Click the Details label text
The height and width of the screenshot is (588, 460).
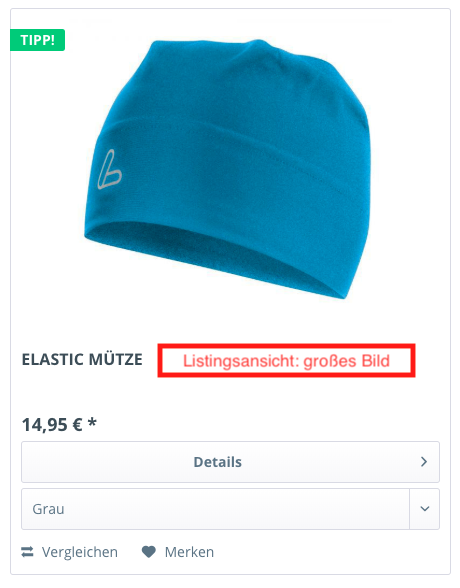[217, 462]
